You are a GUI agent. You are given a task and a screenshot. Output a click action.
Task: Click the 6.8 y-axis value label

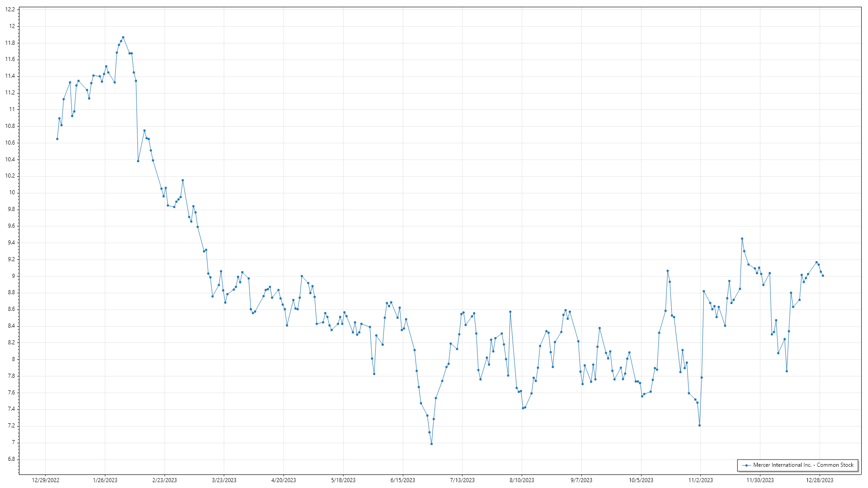point(11,459)
